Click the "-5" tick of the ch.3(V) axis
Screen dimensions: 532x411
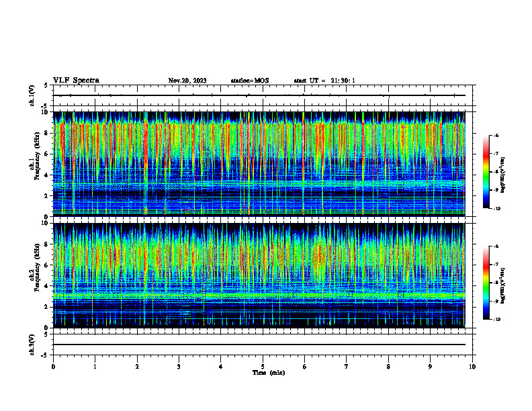pos(46,355)
